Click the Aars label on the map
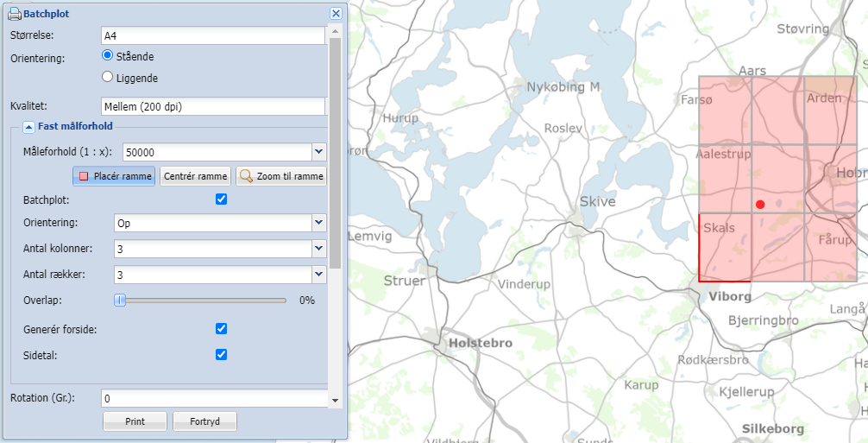868x443 pixels. pos(752,70)
